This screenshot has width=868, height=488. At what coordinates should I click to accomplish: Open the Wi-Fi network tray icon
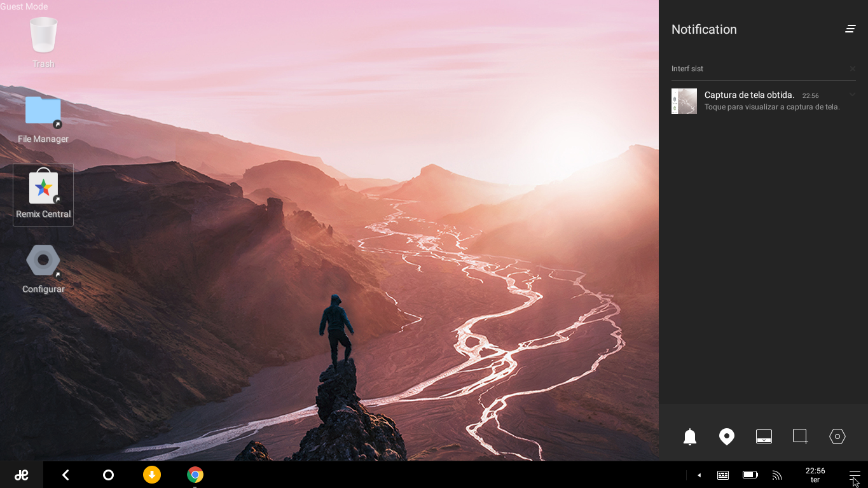777,475
